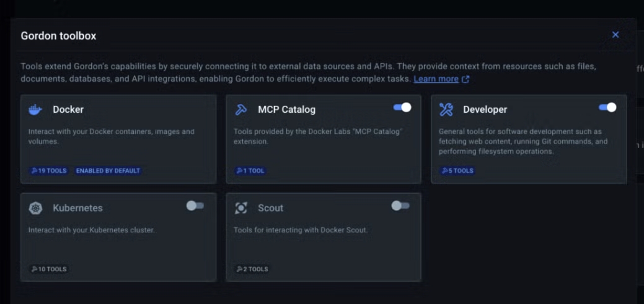Click the 1 TOOL badge on MCP Catalog
644x304 pixels.
click(250, 171)
